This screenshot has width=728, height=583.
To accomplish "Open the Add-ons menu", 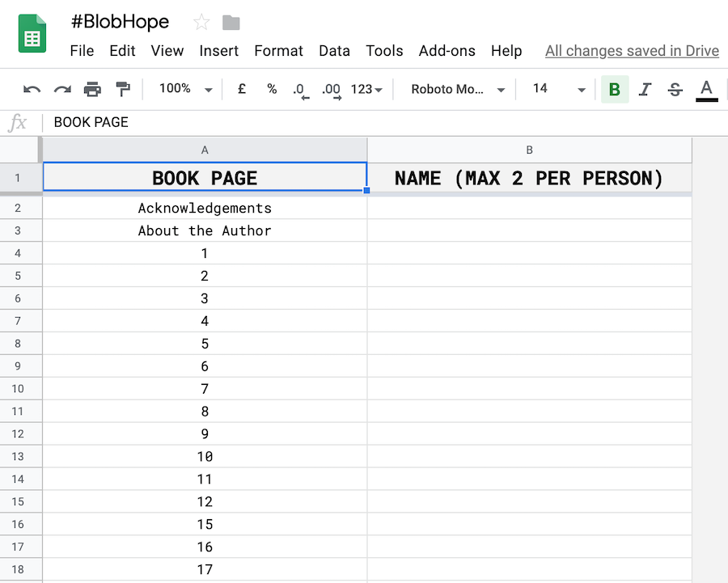I will coord(447,50).
